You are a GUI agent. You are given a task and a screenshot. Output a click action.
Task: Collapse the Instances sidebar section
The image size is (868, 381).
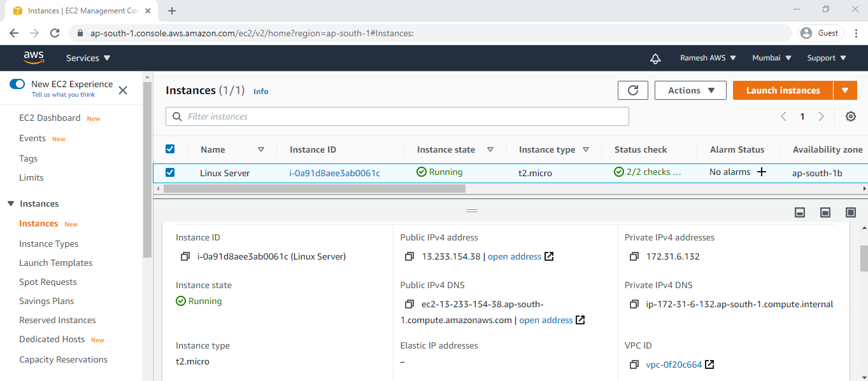click(x=10, y=204)
